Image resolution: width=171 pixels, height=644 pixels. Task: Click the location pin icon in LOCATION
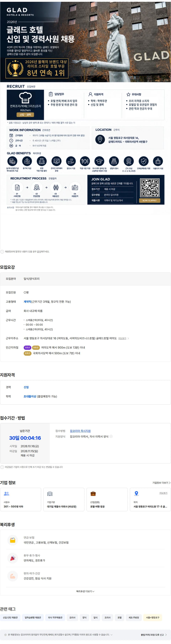[100, 139]
